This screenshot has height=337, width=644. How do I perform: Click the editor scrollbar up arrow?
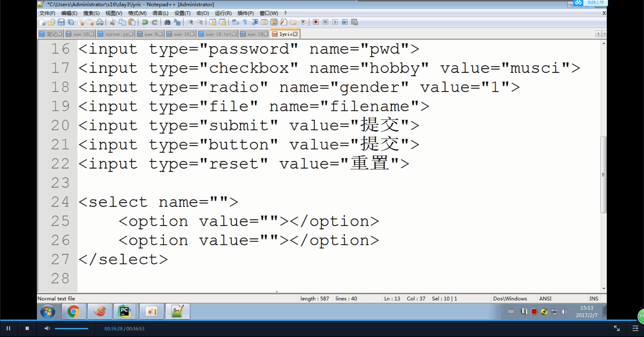pos(604,44)
